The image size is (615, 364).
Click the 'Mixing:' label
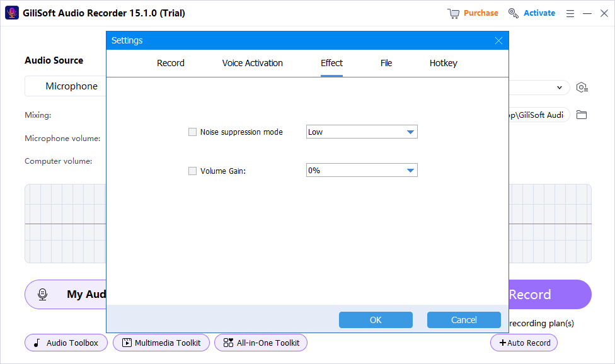[38, 115]
